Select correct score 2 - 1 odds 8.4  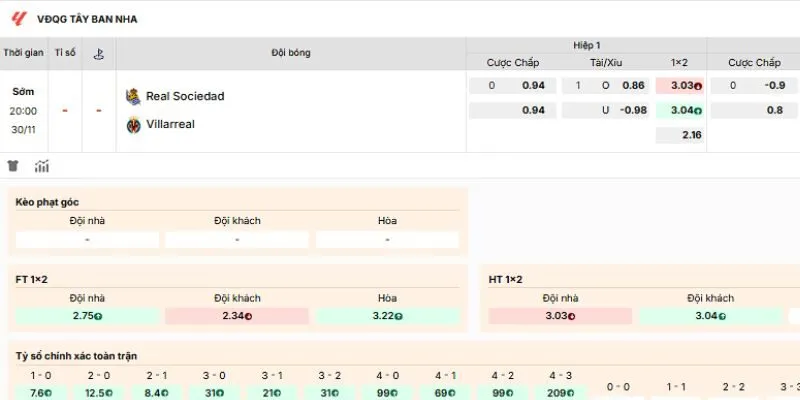pyautogui.click(x=157, y=393)
